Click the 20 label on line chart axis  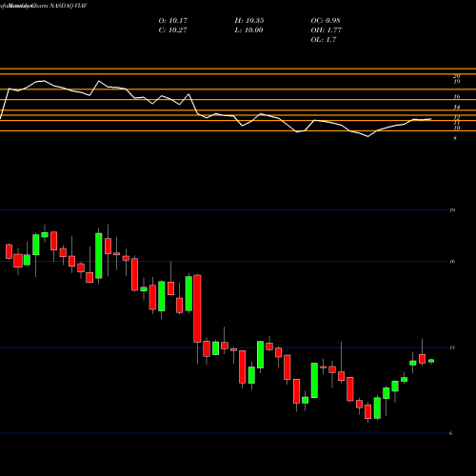[457, 76]
